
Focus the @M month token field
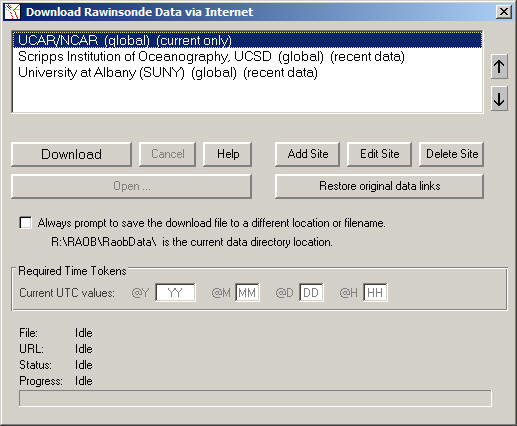[x=247, y=293]
